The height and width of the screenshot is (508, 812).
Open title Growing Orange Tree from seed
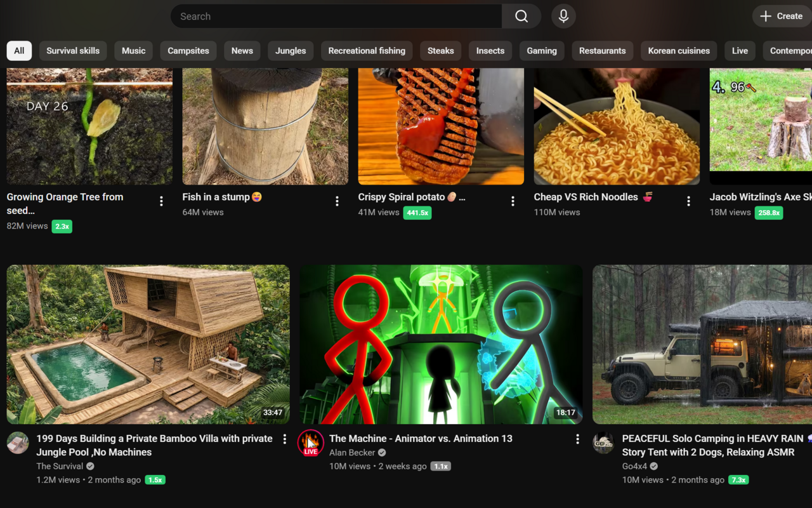65,204
